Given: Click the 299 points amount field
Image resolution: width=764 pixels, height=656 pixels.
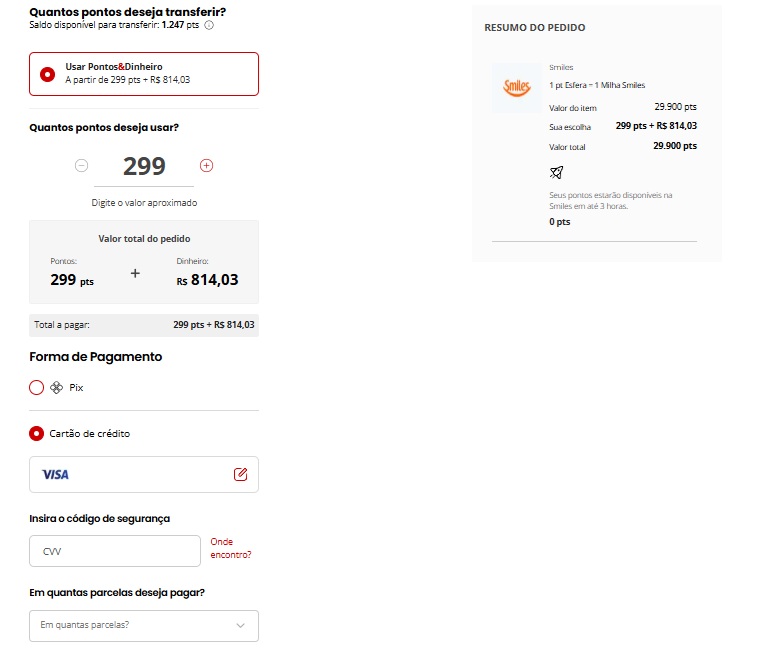Looking at the screenshot, I should (144, 166).
